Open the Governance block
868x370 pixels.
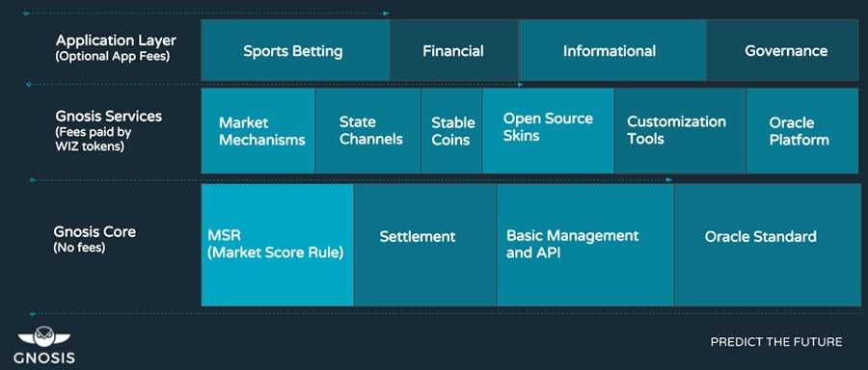[782, 50]
